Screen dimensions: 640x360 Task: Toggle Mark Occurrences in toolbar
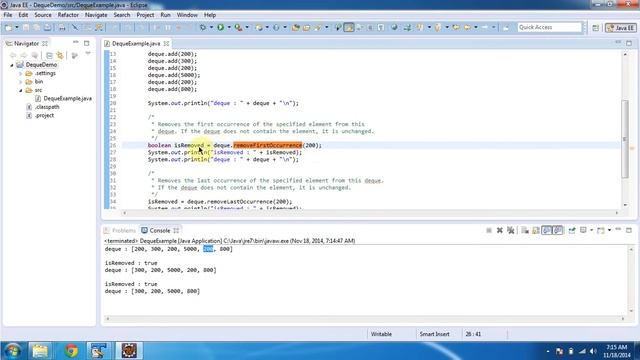tap(349, 27)
